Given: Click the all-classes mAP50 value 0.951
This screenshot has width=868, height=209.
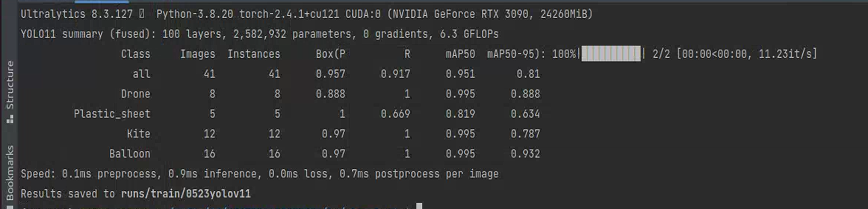Looking at the screenshot, I should tap(460, 74).
